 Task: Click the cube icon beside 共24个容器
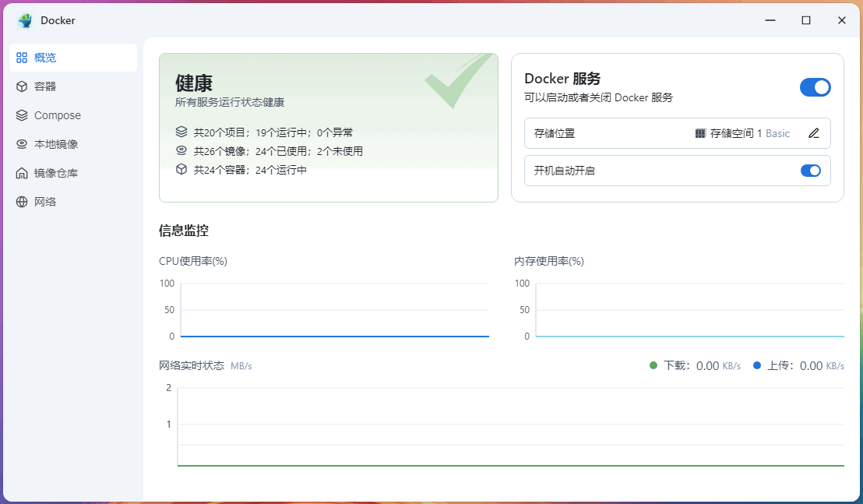[x=181, y=170]
